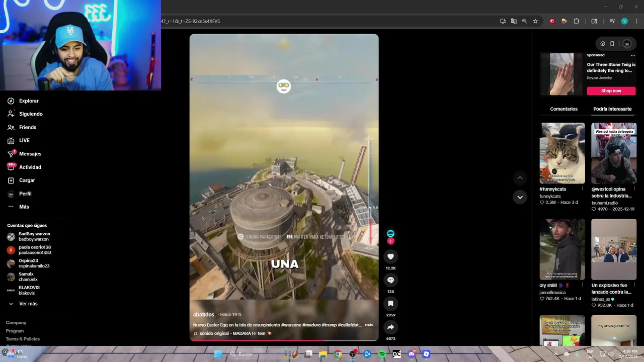Open Spotify from the taskbar

click(x=382, y=354)
